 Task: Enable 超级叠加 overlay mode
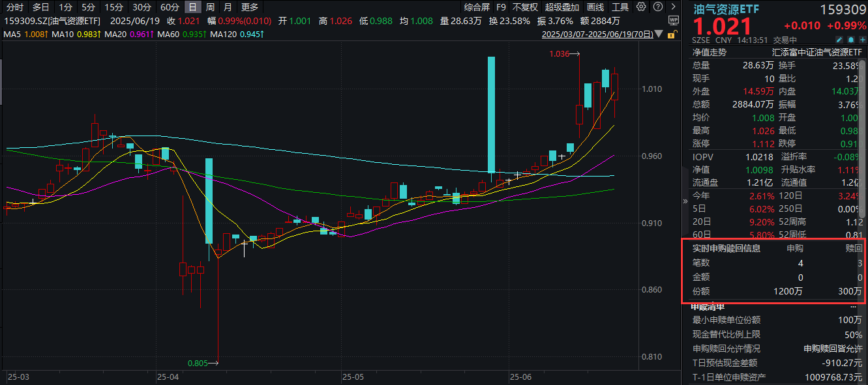coord(561,7)
